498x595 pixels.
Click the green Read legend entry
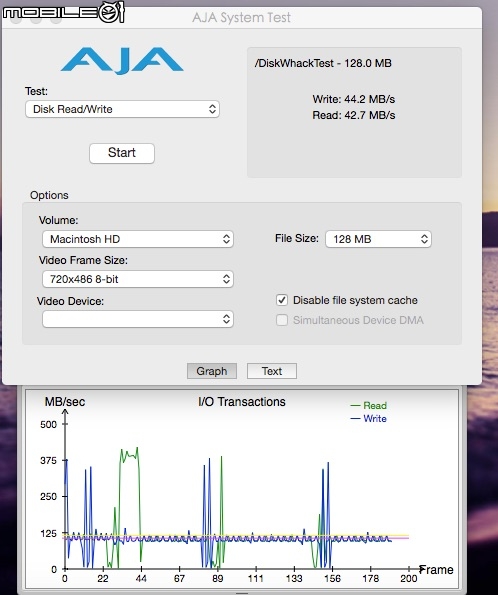(369, 405)
